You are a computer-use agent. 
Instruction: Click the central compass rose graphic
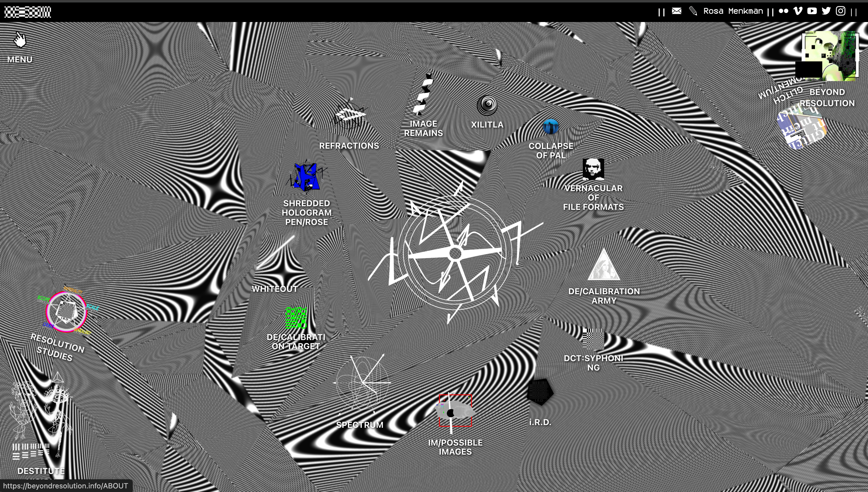tap(455, 254)
